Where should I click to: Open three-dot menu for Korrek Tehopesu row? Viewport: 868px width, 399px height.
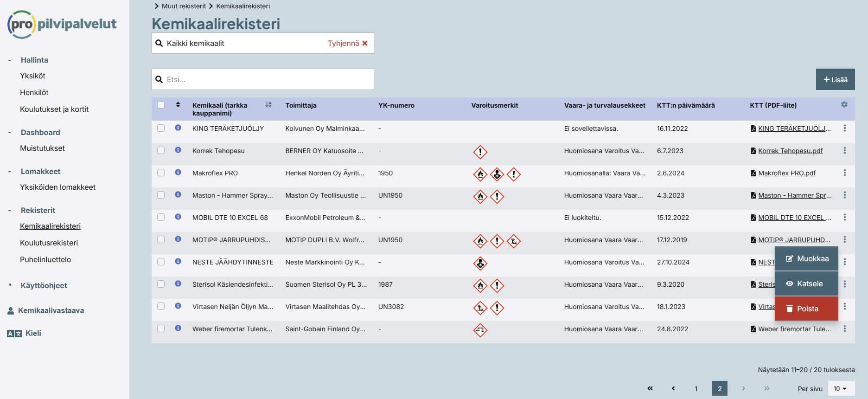pos(844,150)
